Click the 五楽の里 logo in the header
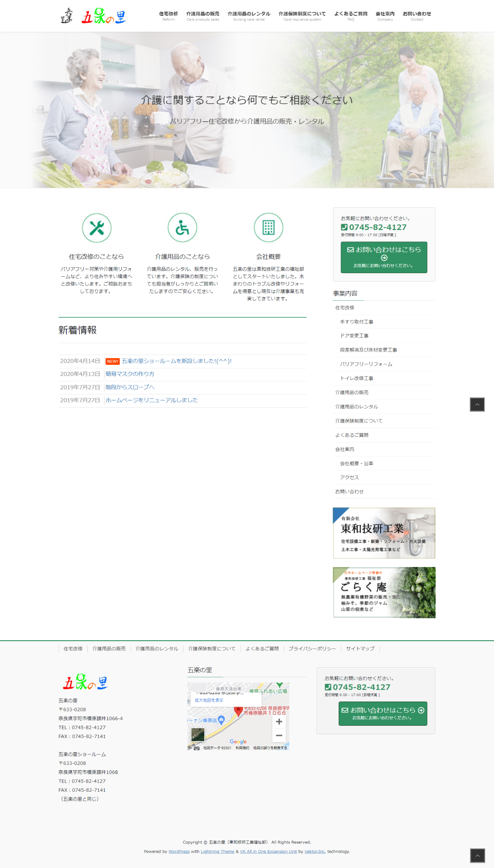This screenshot has height=868, width=494. point(94,17)
